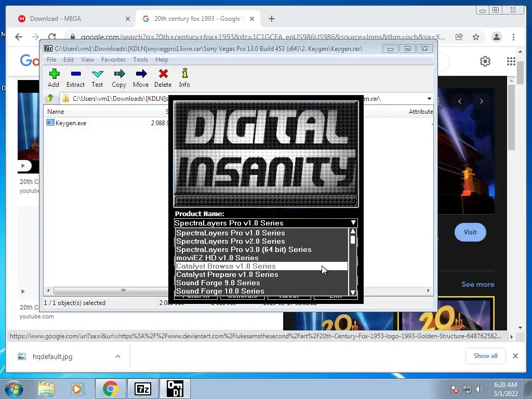532x399 pixels.
Task: Open Windows Explorer from taskbar
Action: click(46, 389)
